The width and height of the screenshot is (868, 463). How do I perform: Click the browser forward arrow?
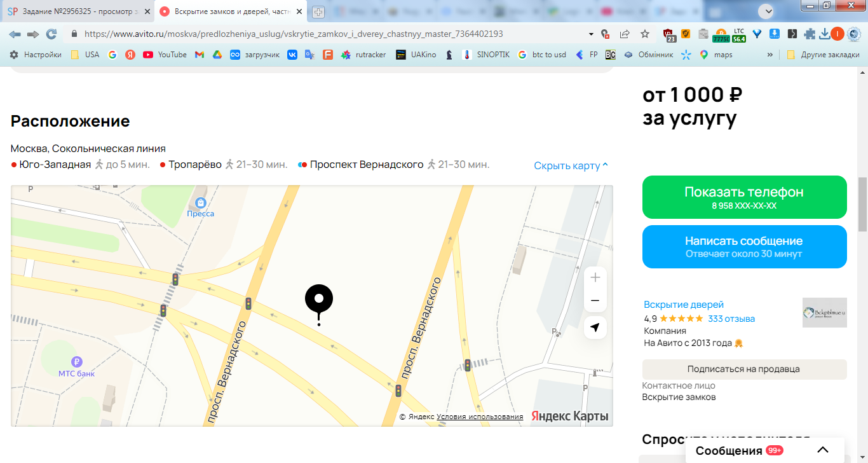[x=33, y=34]
